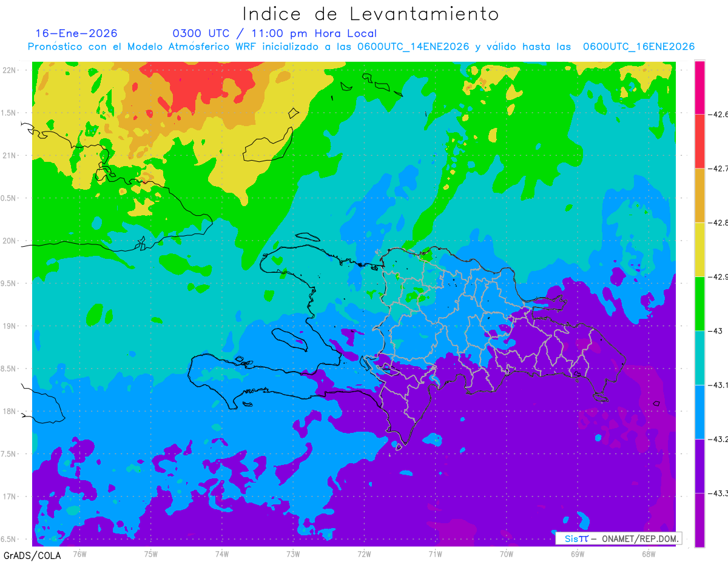
Task: Click the 18N latitude label
Action: [x=9, y=411]
